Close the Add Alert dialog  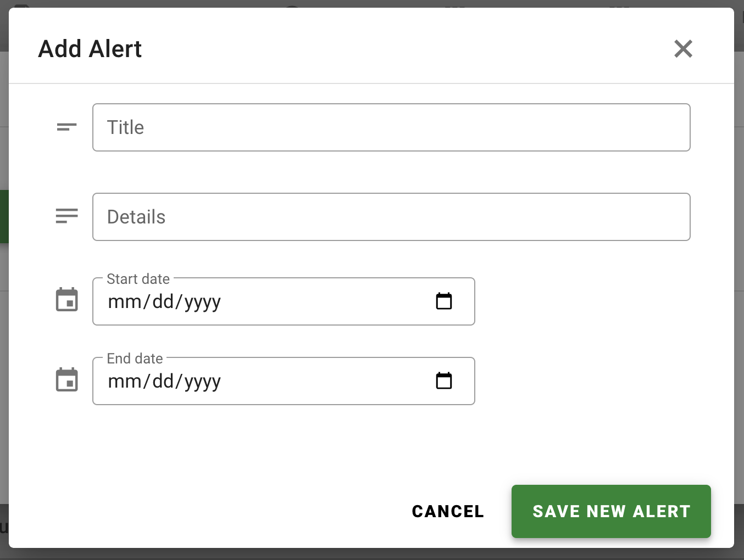tap(683, 49)
